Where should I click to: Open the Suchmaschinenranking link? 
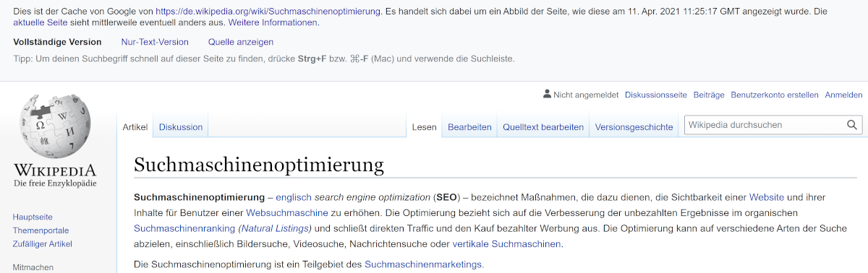point(184,228)
